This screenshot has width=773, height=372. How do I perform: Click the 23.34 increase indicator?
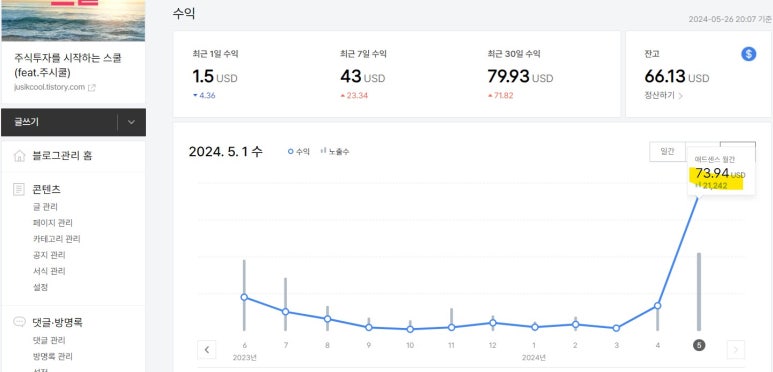(x=354, y=96)
